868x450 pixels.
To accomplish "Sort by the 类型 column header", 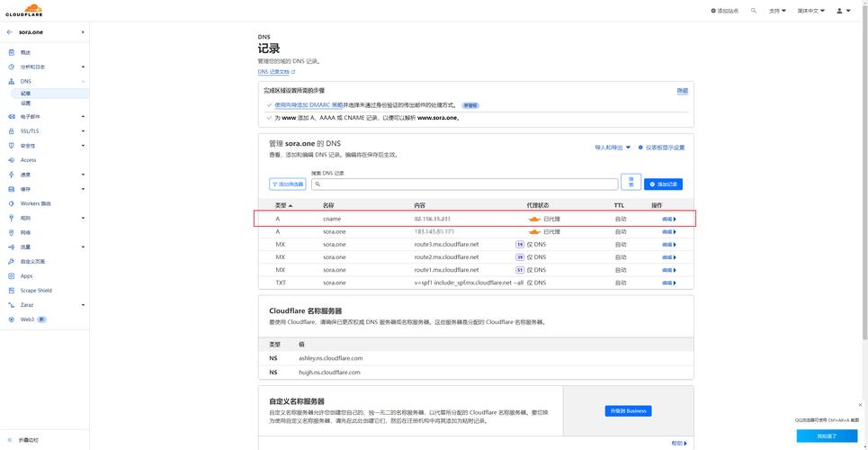I will (x=283, y=205).
